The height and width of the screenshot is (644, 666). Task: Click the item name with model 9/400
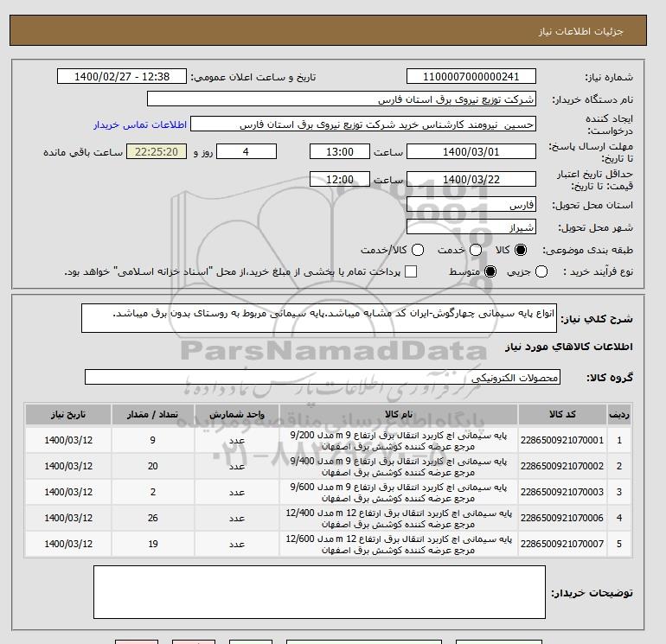(x=399, y=467)
